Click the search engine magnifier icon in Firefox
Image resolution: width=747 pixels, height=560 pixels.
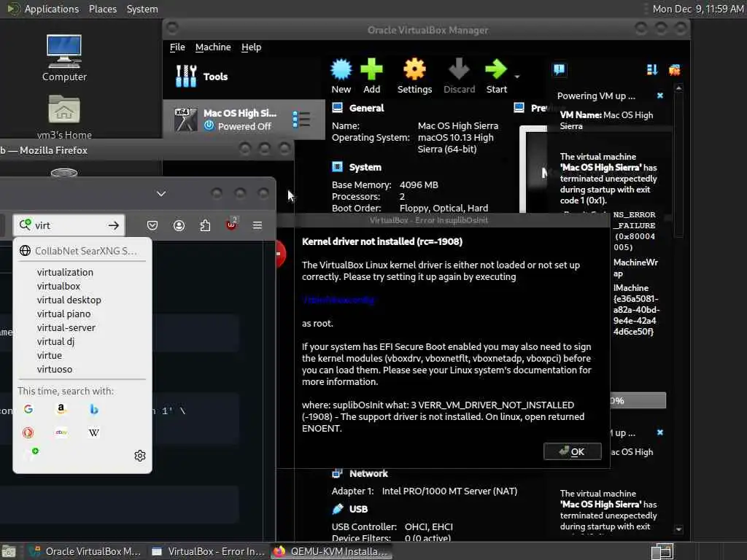click(x=25, y=225)
